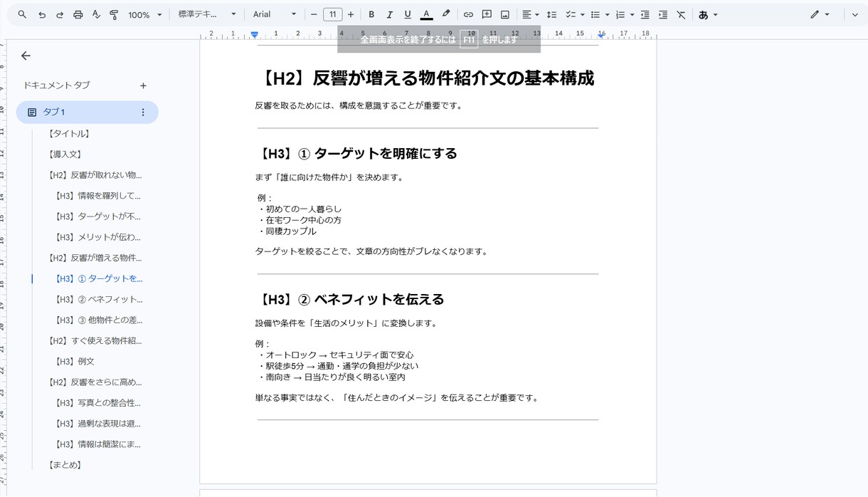Undo the last action
Screen dimensions: 868x497
tap(42, 14)
